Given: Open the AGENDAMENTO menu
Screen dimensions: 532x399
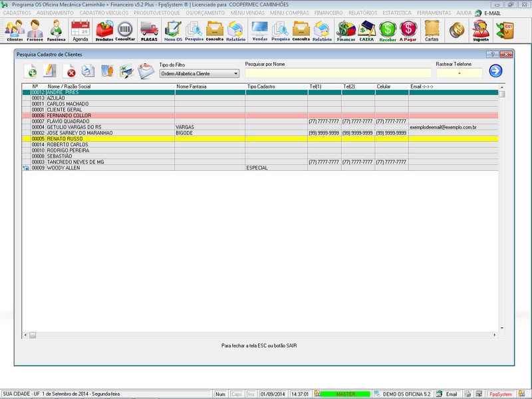Looking at the screenshot, I should click(x=55, y=13).
